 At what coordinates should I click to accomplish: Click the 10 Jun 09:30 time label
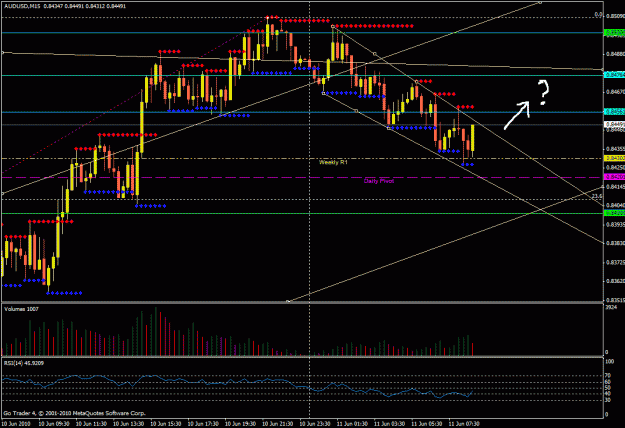[x=54, y=424]
